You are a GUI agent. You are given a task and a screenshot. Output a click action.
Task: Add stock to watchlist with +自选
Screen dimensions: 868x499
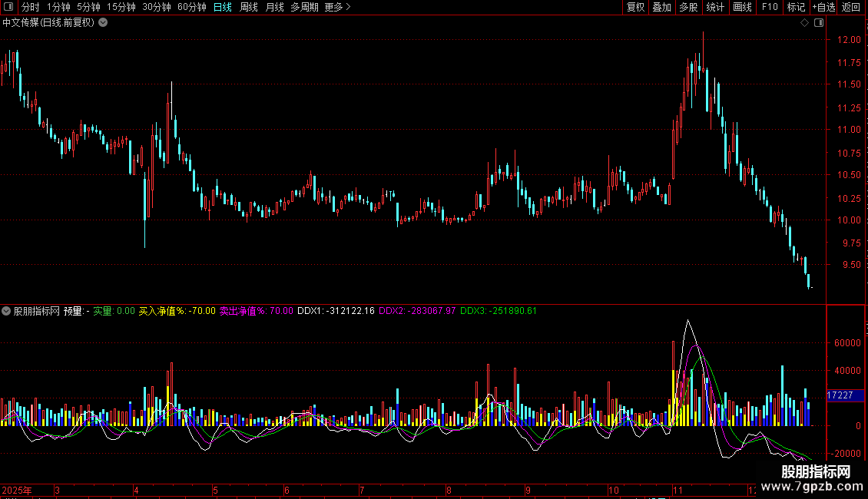[823, 7]
